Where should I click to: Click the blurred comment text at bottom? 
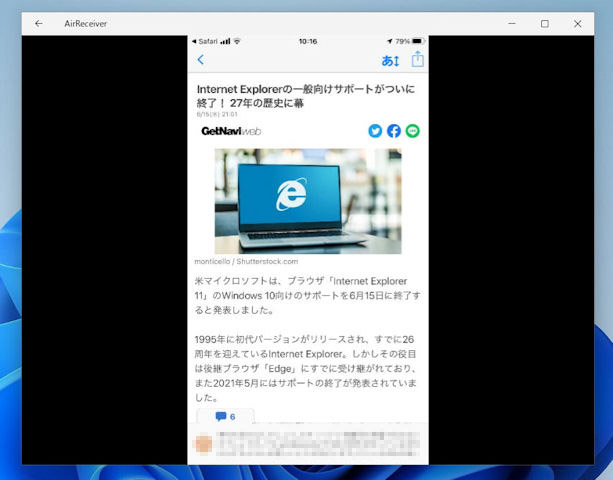pos(318,444)
